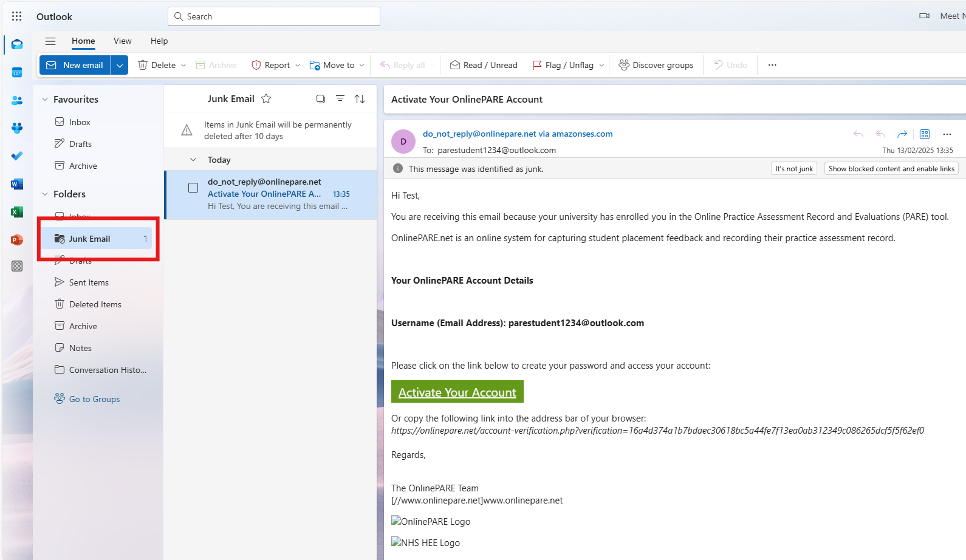Open the app launcher grid icon

(17, 16)
